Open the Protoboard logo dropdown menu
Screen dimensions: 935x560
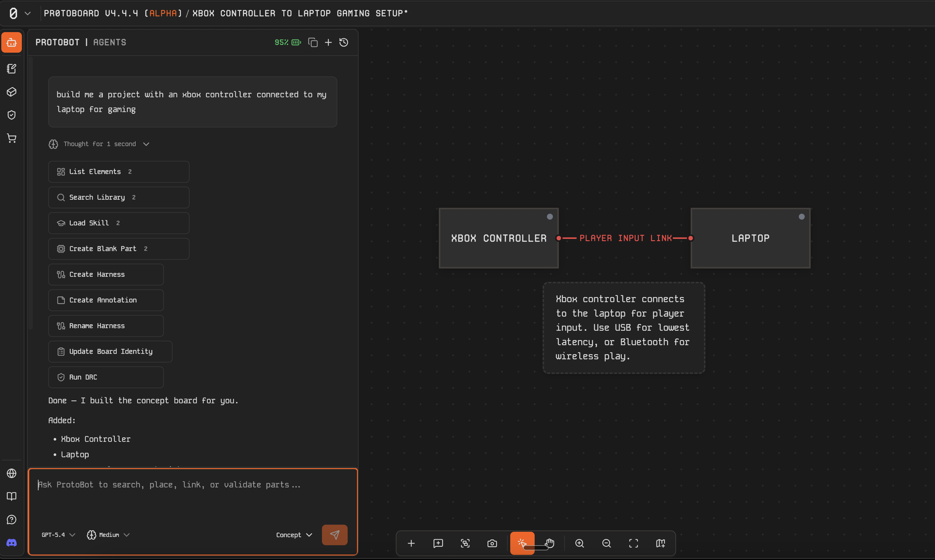(x=20, y=13)
